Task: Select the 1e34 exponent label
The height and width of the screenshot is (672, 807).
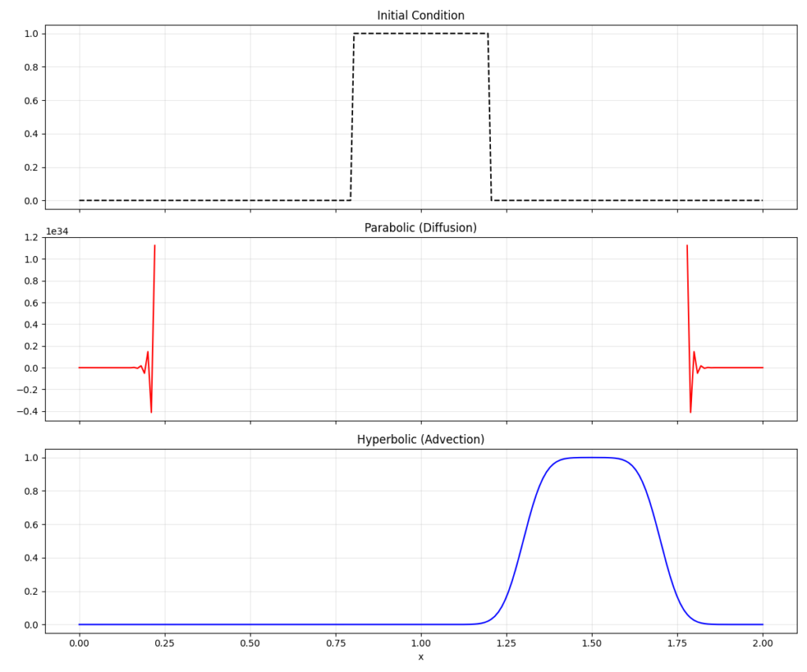Action: tap(58, 231)
